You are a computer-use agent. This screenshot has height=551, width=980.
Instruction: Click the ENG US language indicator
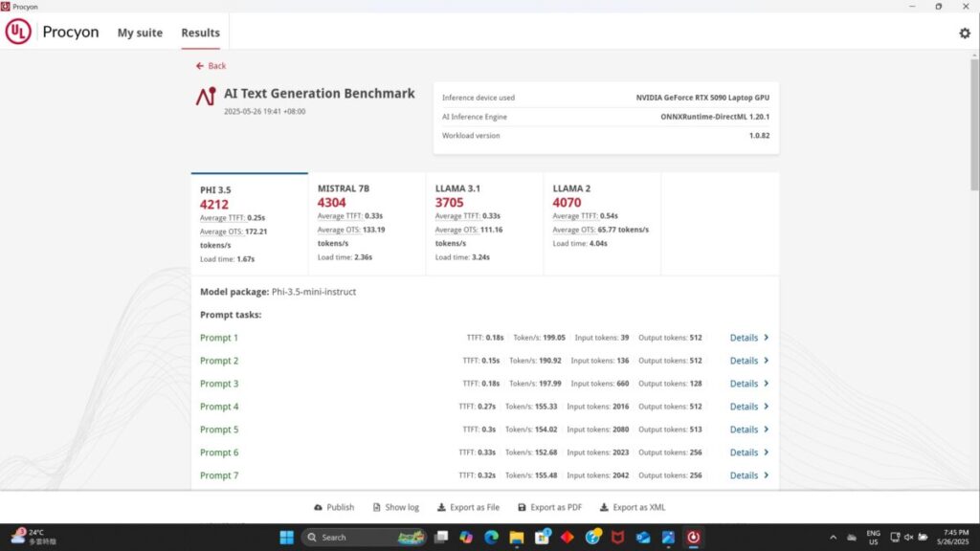(873, 538)
